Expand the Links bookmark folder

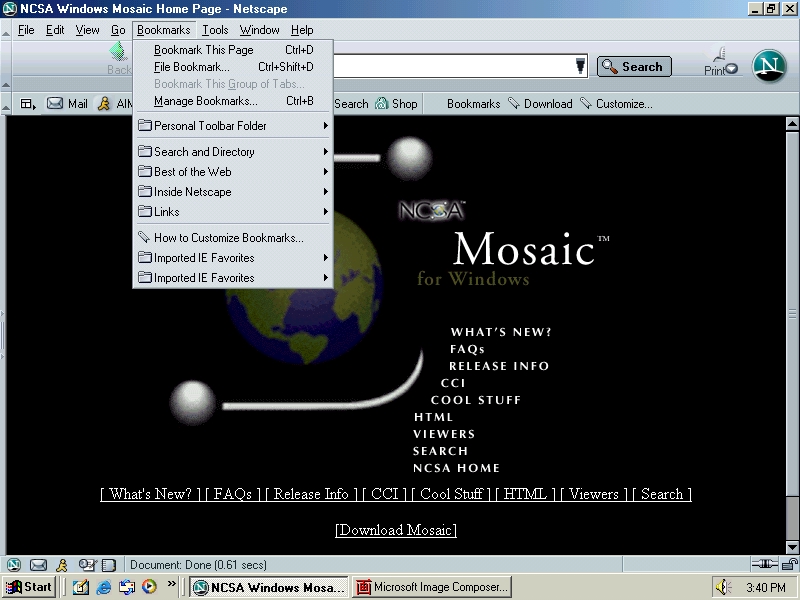pyautogui.click(x=233, y=211)
